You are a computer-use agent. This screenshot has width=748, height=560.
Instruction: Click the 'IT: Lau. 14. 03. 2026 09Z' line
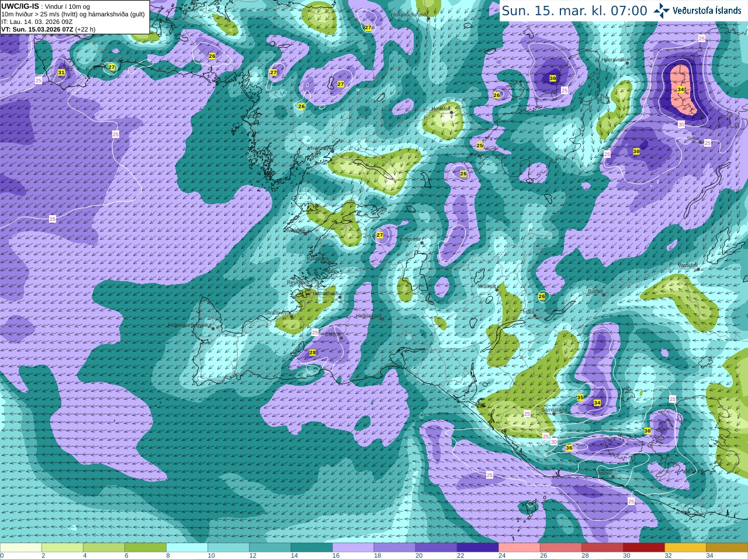pos(37,22)
